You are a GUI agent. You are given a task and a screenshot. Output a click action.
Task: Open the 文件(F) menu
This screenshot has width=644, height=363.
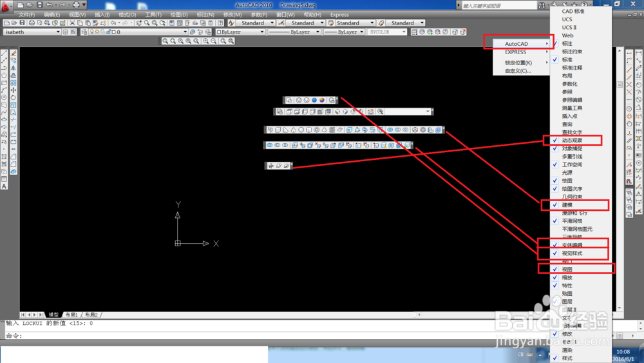click(x=26, y=15)
